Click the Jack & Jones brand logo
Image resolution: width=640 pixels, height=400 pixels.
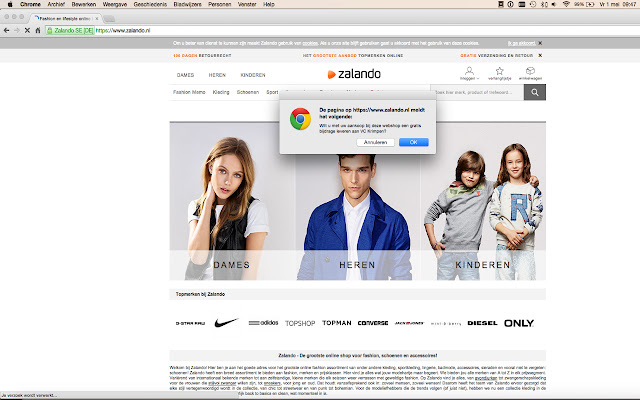pos(409,323)
